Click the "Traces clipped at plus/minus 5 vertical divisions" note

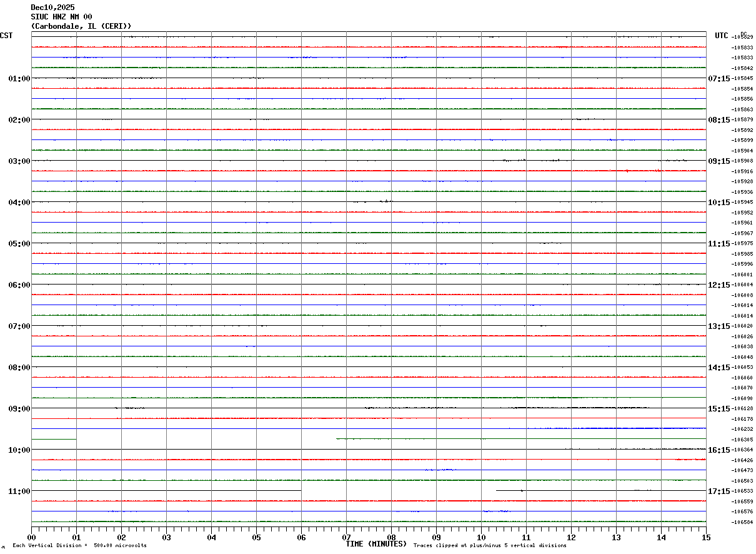[490, 546]
